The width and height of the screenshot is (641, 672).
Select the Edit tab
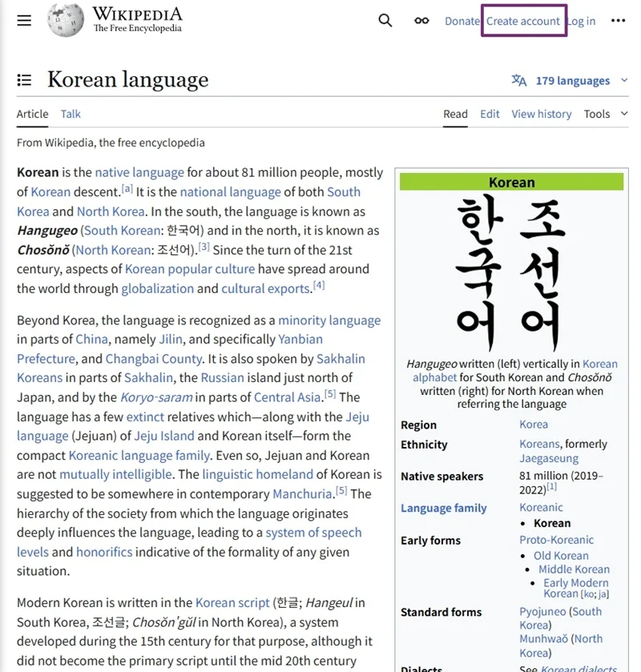(490, 114)
